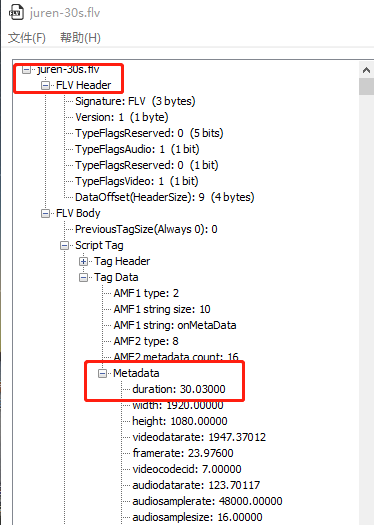
Task: Expand the Tag Header node
Action: click(83, 261)
